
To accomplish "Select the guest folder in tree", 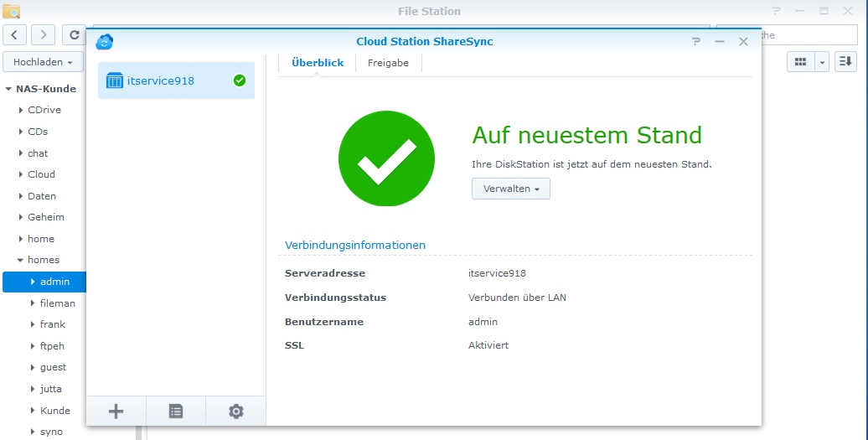I will tap(53, 367).
